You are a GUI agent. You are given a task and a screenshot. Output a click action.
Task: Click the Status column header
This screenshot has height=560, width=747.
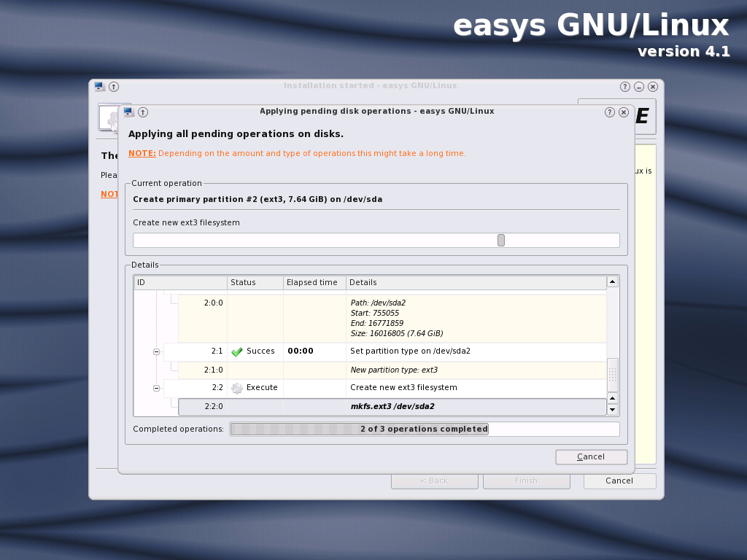255,282
